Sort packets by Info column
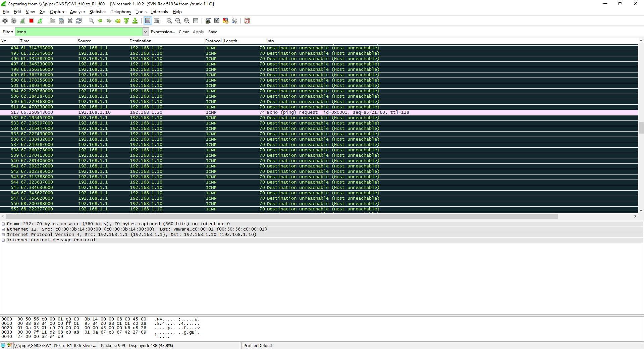The width and height of the screenshot is (644, 349). coord(451,41)
